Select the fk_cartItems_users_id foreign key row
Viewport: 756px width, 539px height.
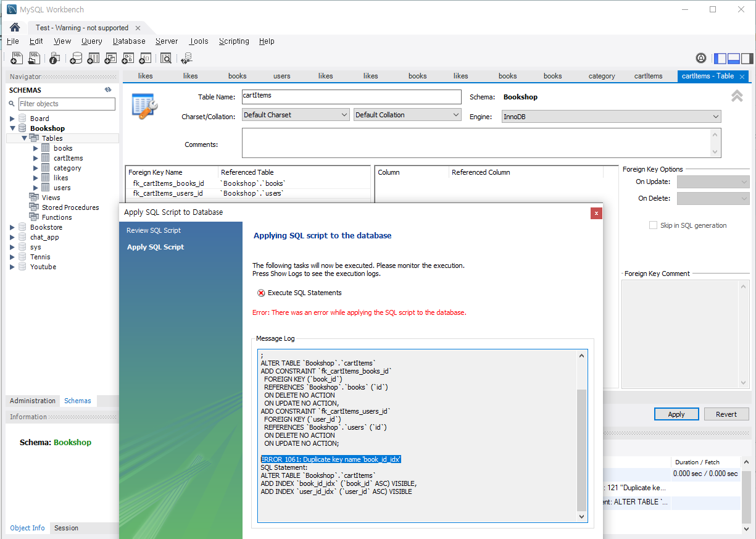tap(248, 193)
